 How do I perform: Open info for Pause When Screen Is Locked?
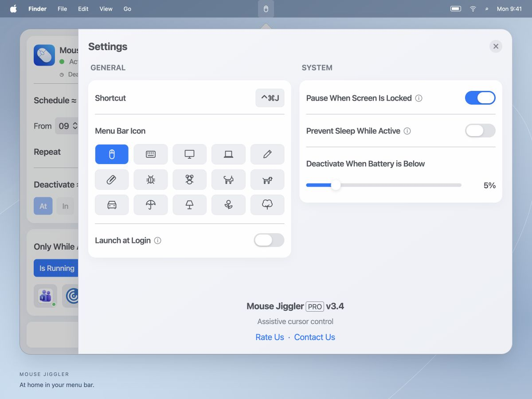coord(419,98)
